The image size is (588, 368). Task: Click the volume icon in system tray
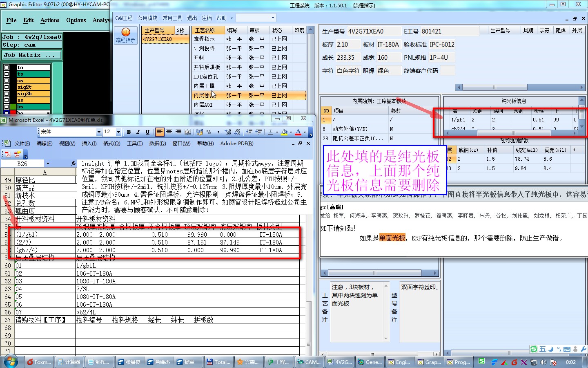tap(543, 362)
